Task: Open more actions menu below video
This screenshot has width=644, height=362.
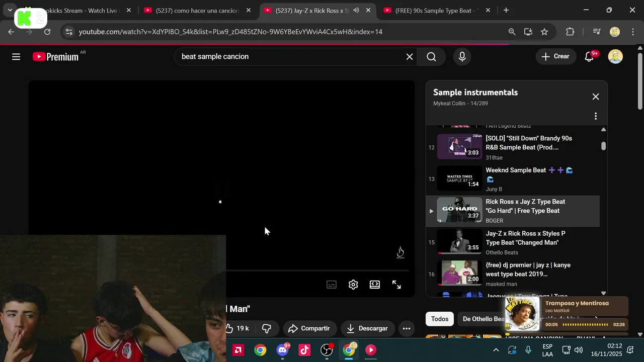Action: [407, 328]
